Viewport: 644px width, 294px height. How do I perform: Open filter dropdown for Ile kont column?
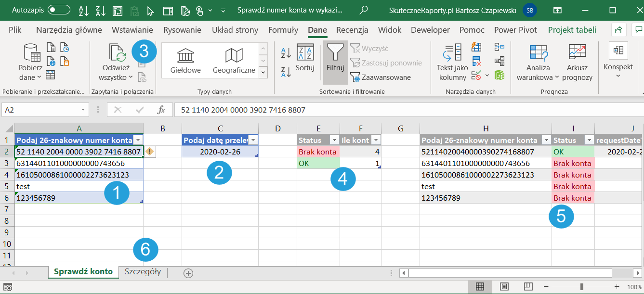[376, 140]
